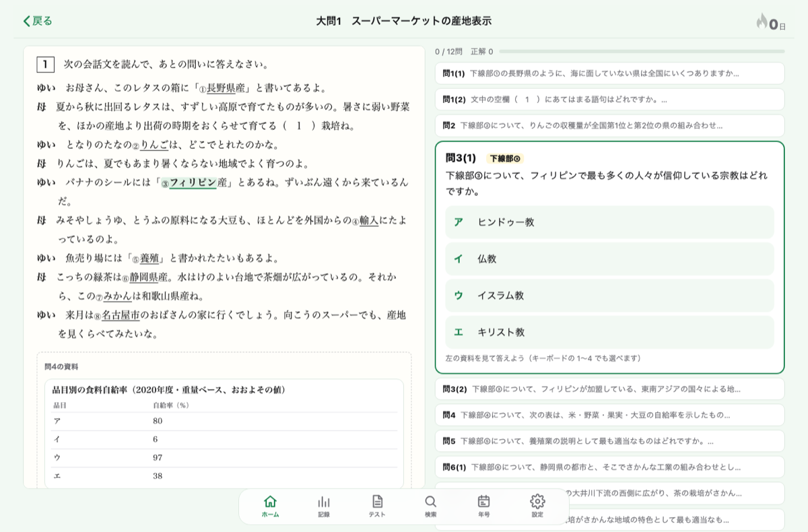
Task: Expand question 問2 about apple harvest
Action: (x=609, y=126)
